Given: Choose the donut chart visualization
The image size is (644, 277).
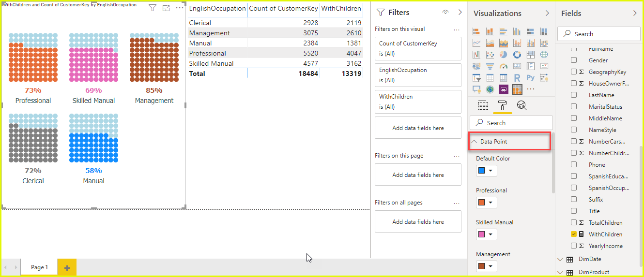Looking at the screenshot, I should click(x=517, y=55).
